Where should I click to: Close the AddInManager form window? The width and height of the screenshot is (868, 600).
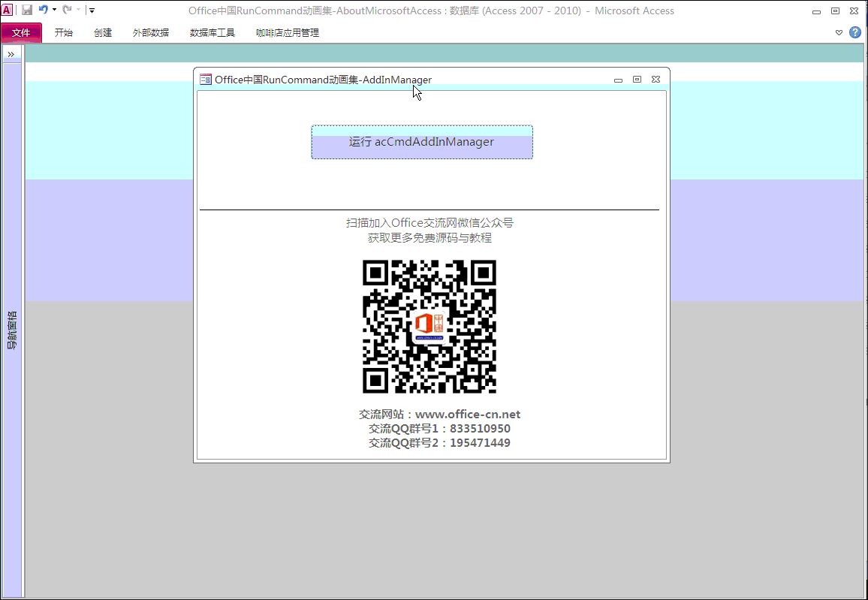coord(656,79)
